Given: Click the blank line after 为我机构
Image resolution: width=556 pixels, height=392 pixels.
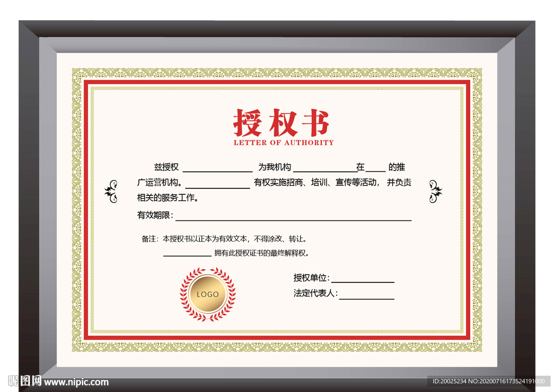Looking at the screenshot, I should coord(325,172).
